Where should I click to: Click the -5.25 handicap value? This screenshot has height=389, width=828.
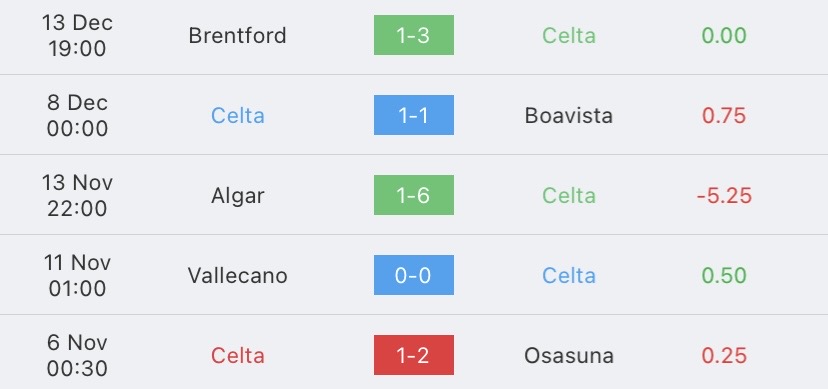[724, 196]
